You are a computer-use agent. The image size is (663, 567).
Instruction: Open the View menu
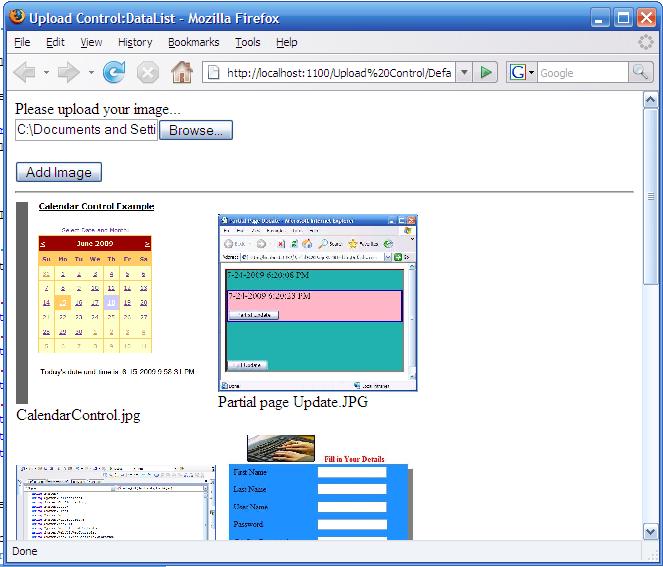tap(91, 42)
